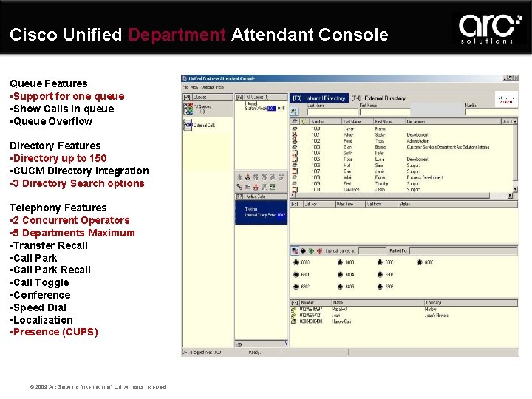Click the speed dial Name column header

point(378,303)
